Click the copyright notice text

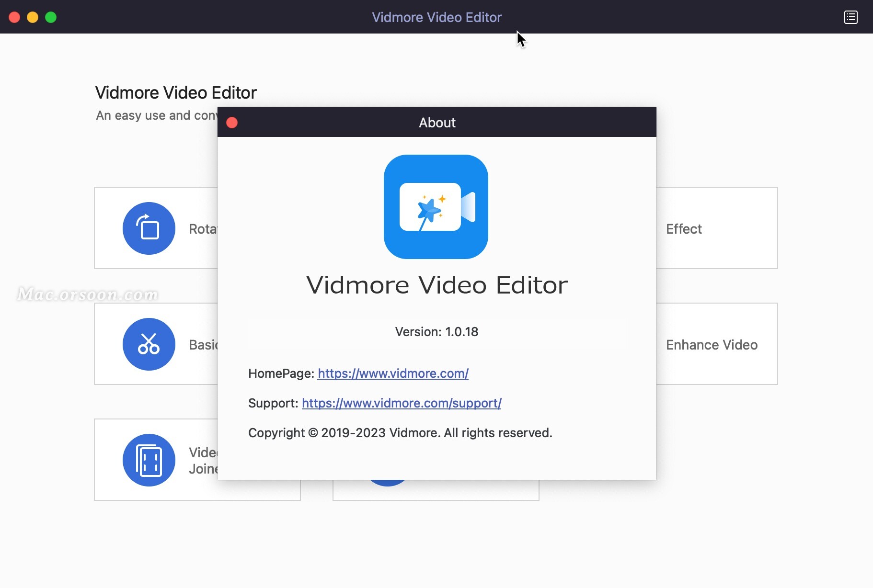pyautogui.click(x=400, y=432)
